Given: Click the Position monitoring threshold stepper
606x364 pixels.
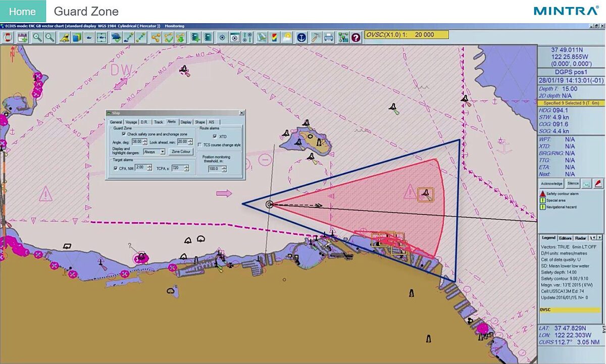Looking at the screenshot, I should 224,169.
